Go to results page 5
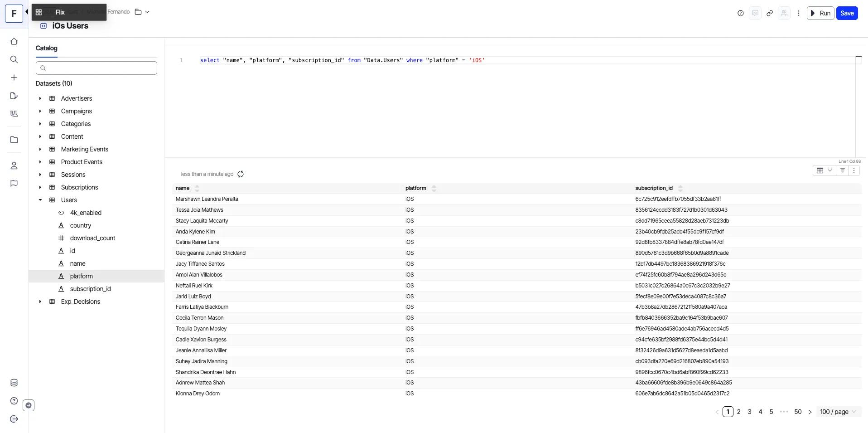The image size is (868, 433). pyautogui.click(x=772, y=412)
